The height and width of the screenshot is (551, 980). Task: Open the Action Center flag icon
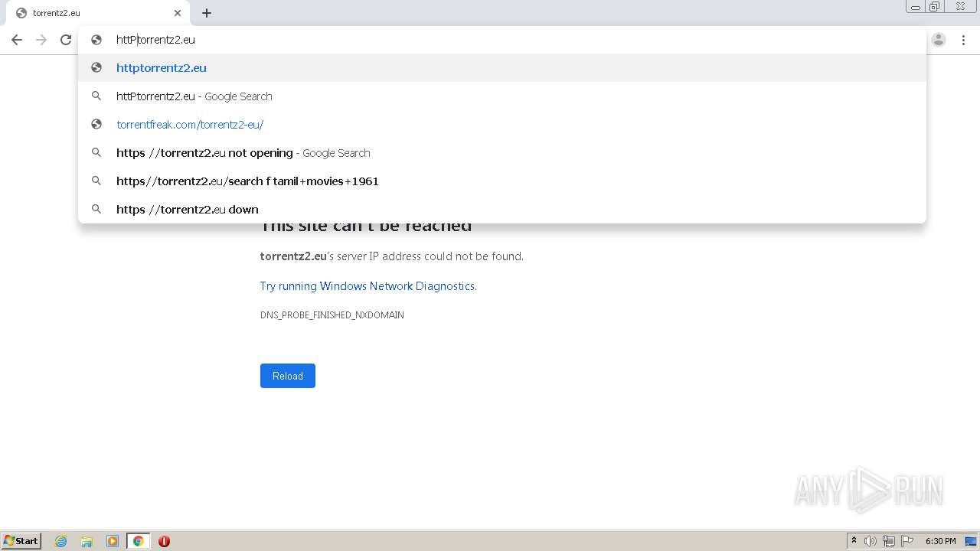pos(907,541)
